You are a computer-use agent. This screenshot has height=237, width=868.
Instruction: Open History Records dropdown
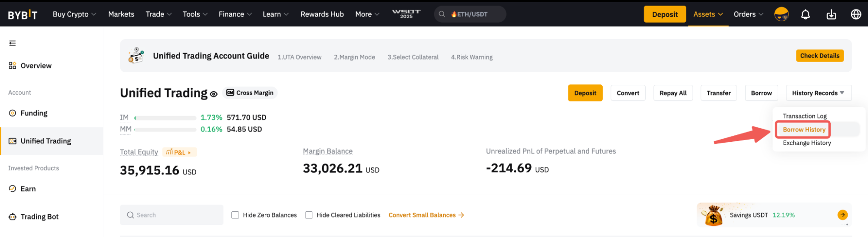pyautogui.click(x=818, y=93)
